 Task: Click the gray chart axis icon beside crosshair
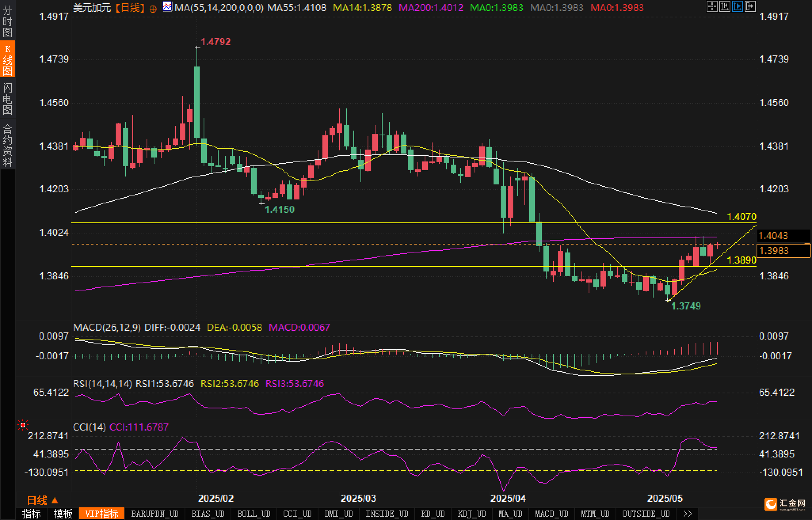tap(724, 6)
